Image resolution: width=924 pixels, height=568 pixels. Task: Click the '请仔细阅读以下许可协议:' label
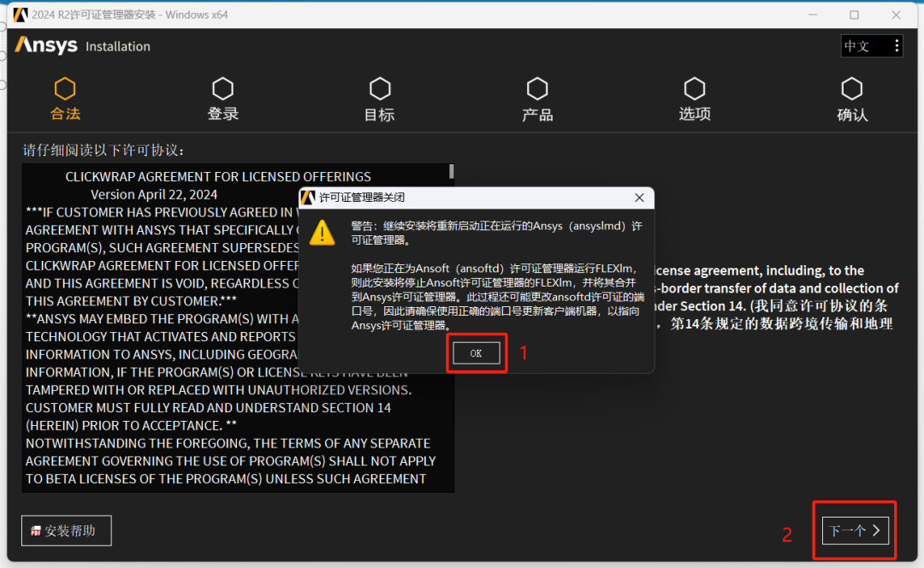[104, 151]
